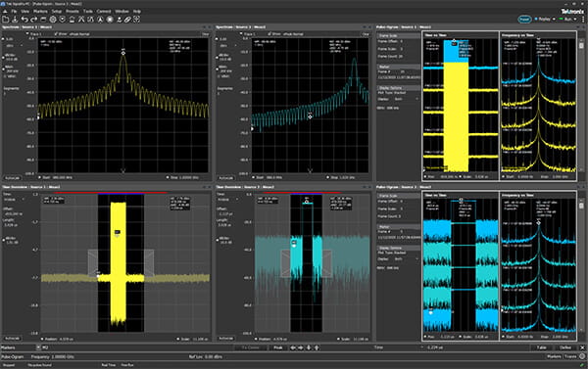The width and height of the screenshot is (588, 369).
Task: Click Autoscale in Spectrum Source 2 panel
Action: (x=226, y=178)
